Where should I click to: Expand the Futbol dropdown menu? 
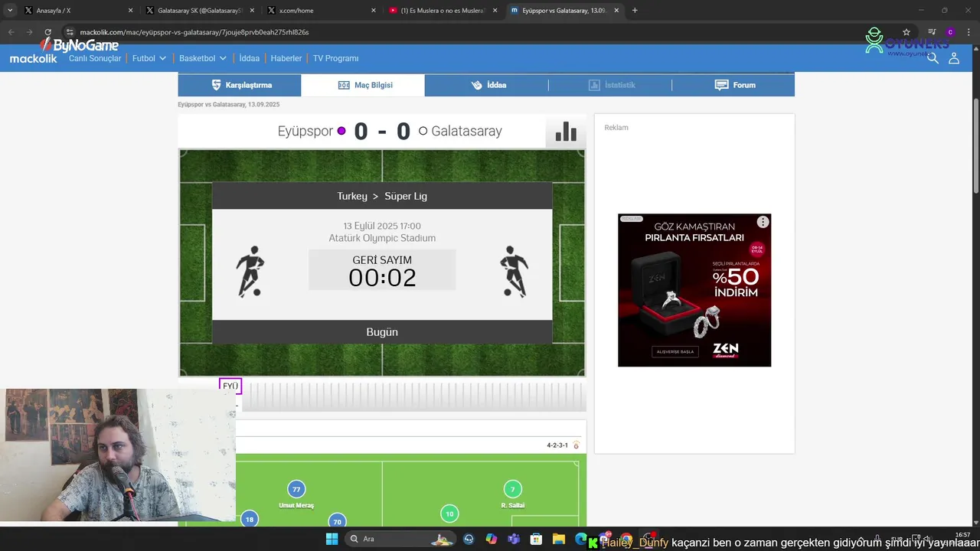[149, 58]
